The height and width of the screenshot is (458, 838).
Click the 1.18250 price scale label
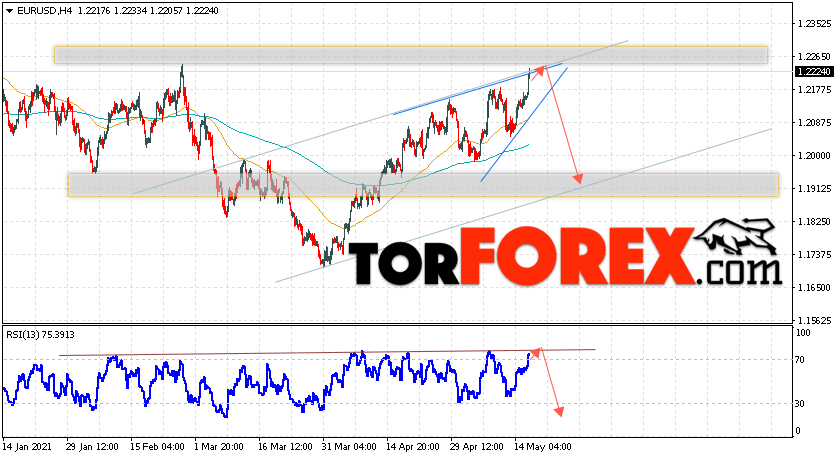(814, 221)
